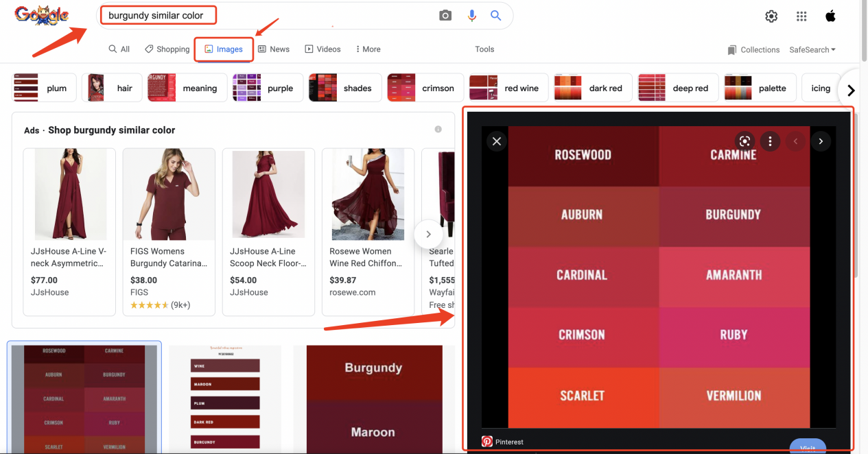Open quick settings via the gear icon
The width and height of the screenshot is (868, 454).
pyautogui.click(x=771, y=16)
